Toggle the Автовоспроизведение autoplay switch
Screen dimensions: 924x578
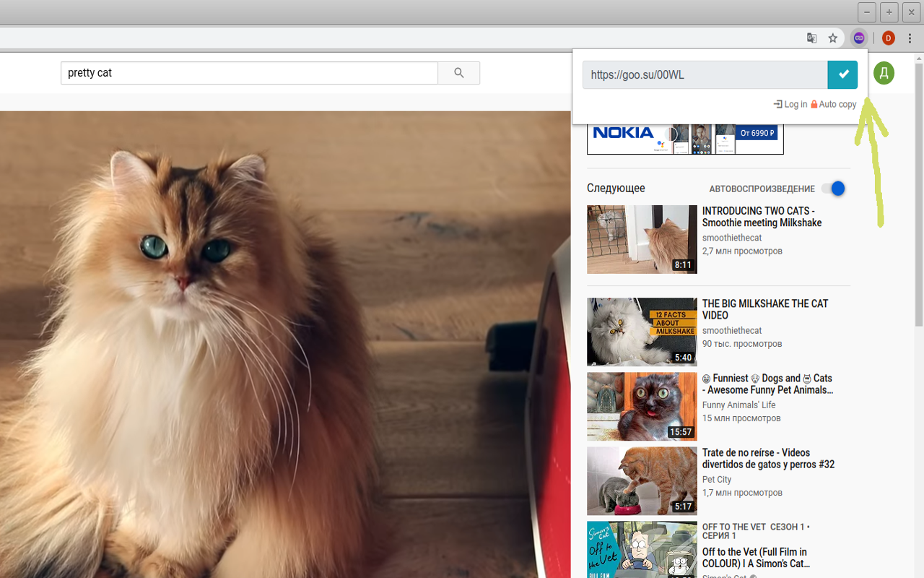pyautogui.click(x=833, y=189)
